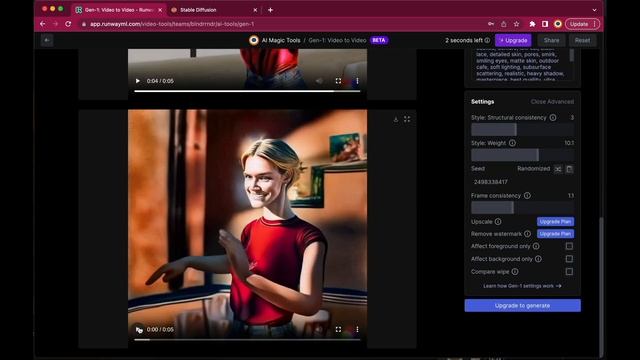
Task: Reload the Runway page
Action: pos(68,24)
